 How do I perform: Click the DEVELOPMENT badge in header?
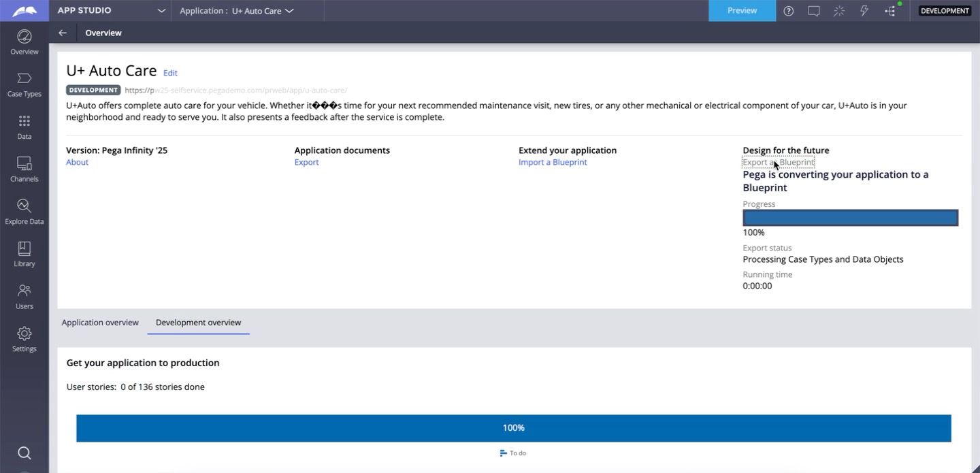[945, 11]
